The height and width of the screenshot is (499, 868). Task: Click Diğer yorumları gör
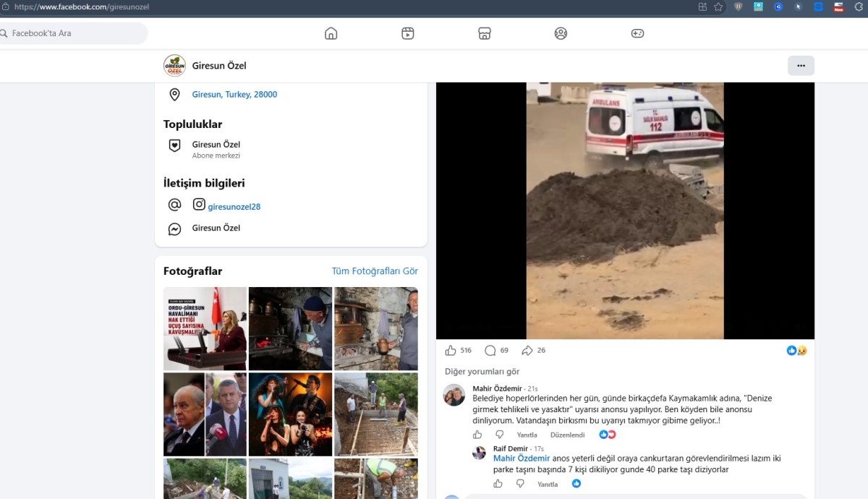tap(482, 372)
